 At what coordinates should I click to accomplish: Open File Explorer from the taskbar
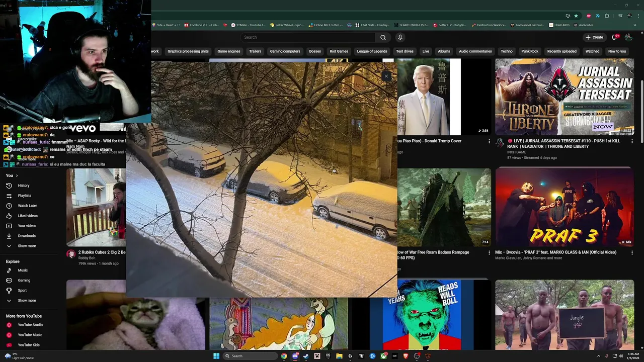[x=339, y=356]
